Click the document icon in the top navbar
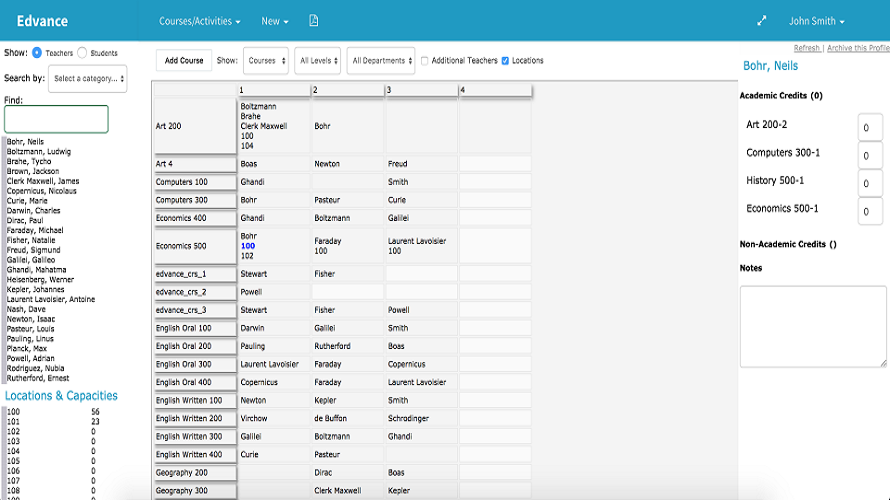Screen dimensions: 890x500 click(313, 21)
